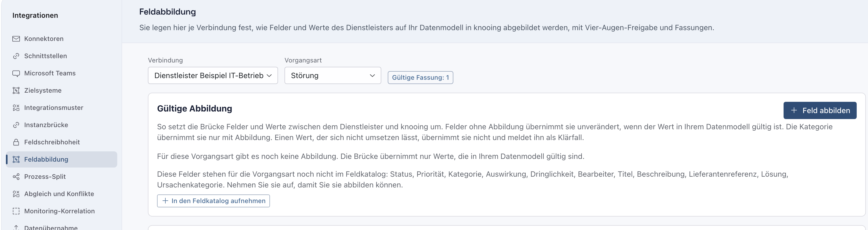This screenshot has width=868, height=230.
Task: Click the Integrationen sidebar heading
Action: [35, 15]
